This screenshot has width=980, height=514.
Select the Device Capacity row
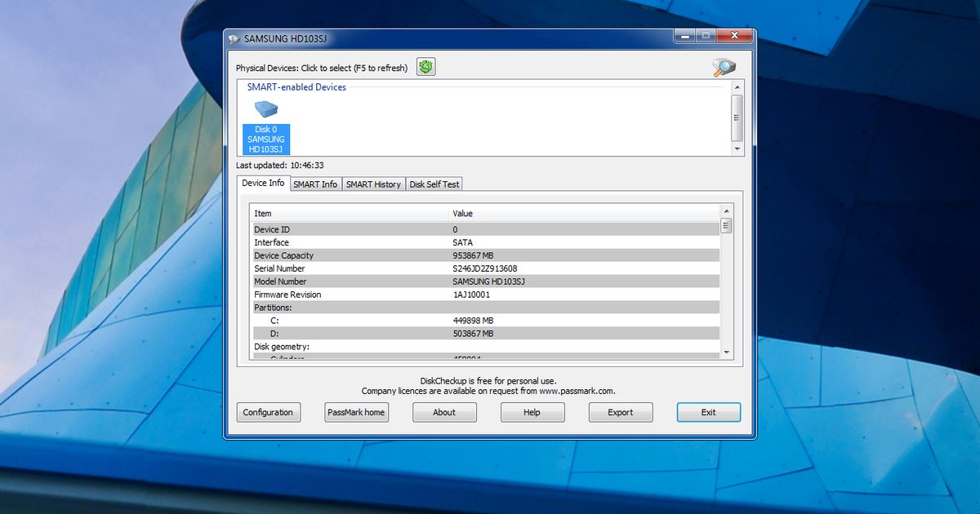click(x=408, y=255)
